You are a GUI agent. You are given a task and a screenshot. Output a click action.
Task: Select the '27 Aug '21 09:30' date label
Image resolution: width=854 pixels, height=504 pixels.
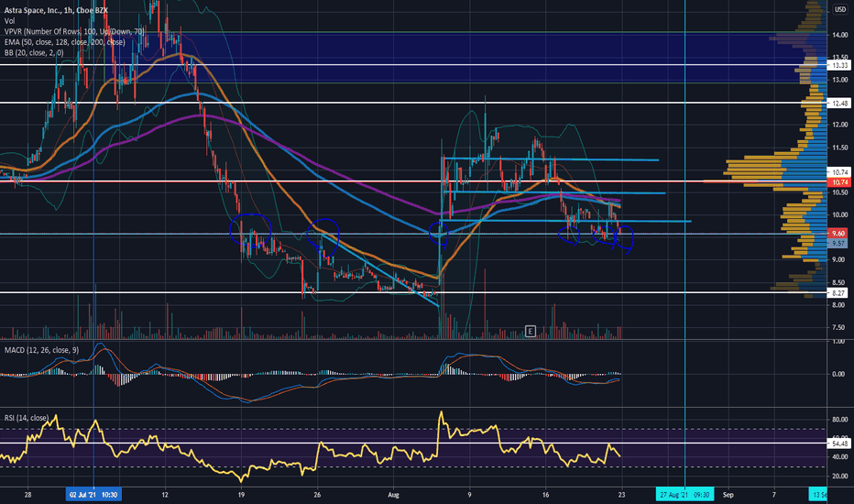[x=684, y=495]
